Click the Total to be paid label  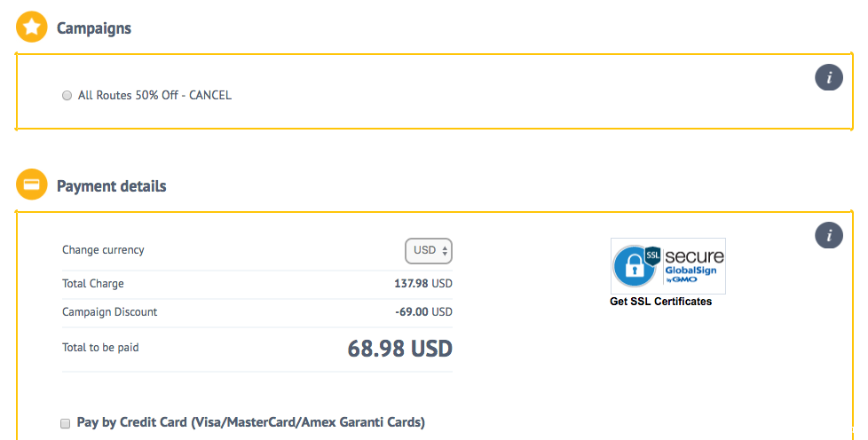pos(100,348)
